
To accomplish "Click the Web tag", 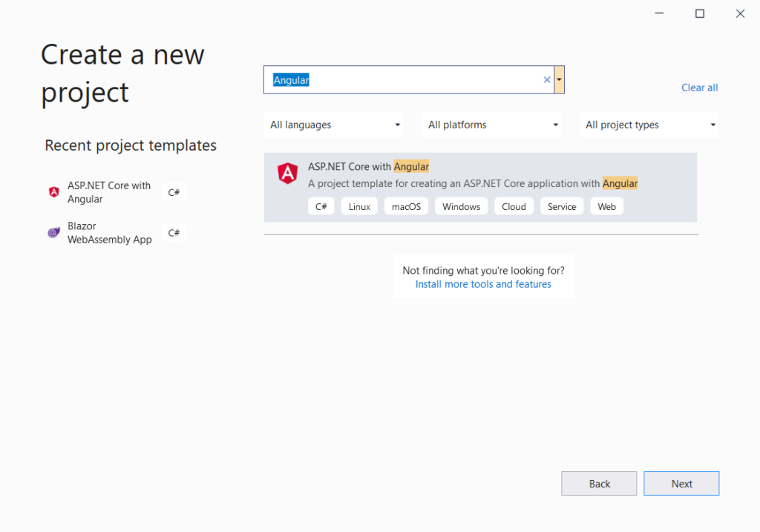I will pyautogui.click(x=607, y=206).
